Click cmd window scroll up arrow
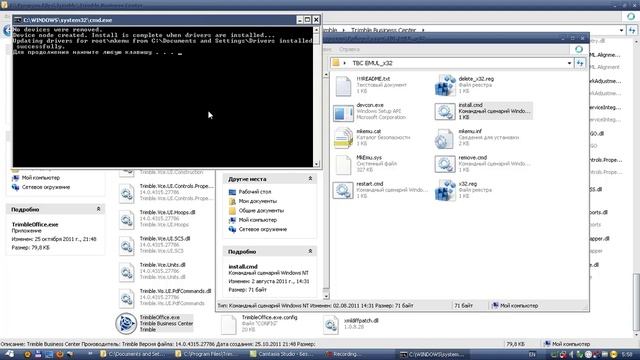 tap(316, 30)
